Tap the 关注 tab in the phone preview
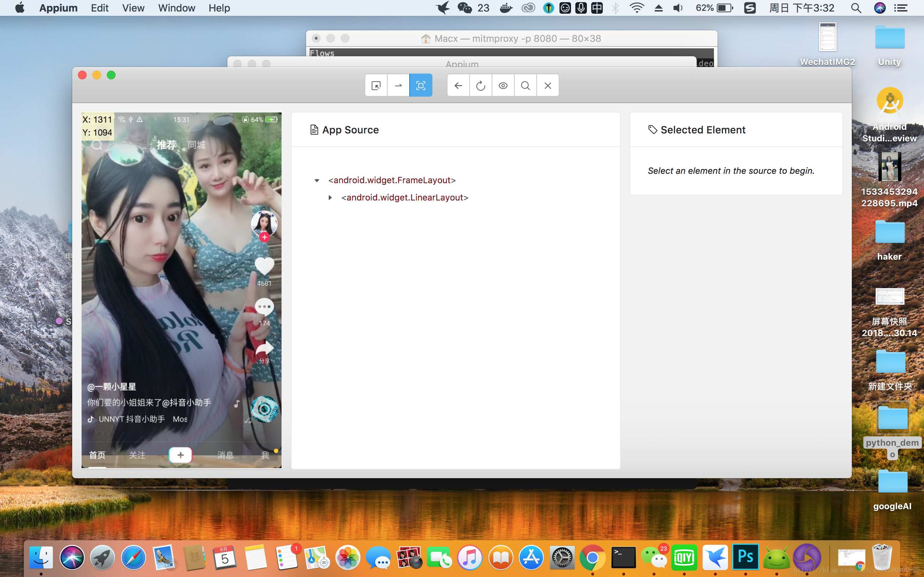Screen dimensions: 924x577 click(x=137, y=455)
